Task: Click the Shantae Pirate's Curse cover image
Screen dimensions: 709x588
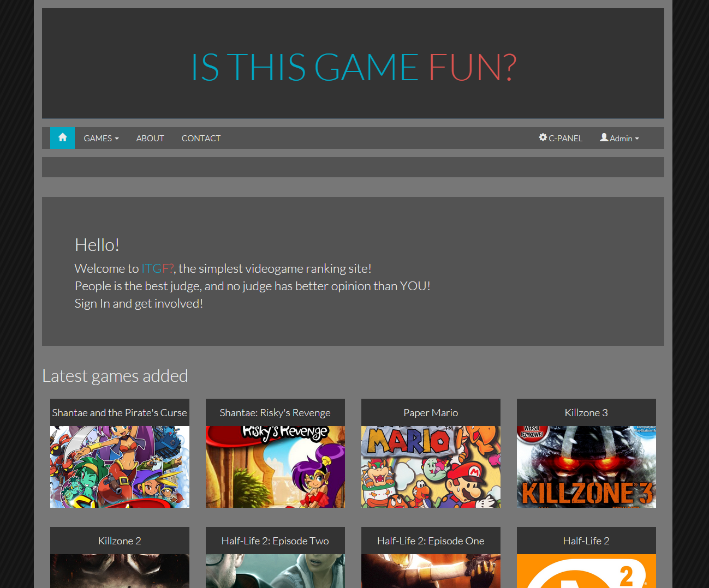Action: pos(120,467)
